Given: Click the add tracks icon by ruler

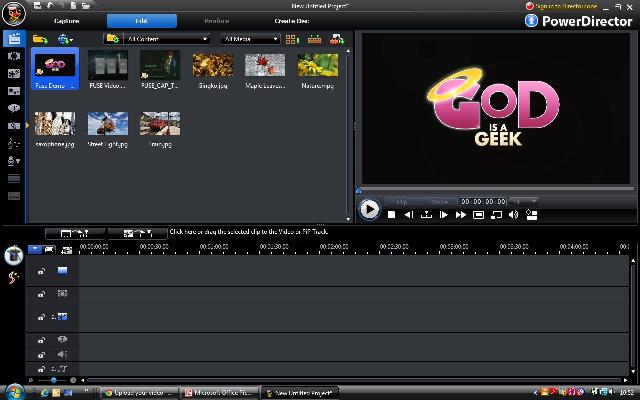Looking at the screenshot, I should point(66,250).
